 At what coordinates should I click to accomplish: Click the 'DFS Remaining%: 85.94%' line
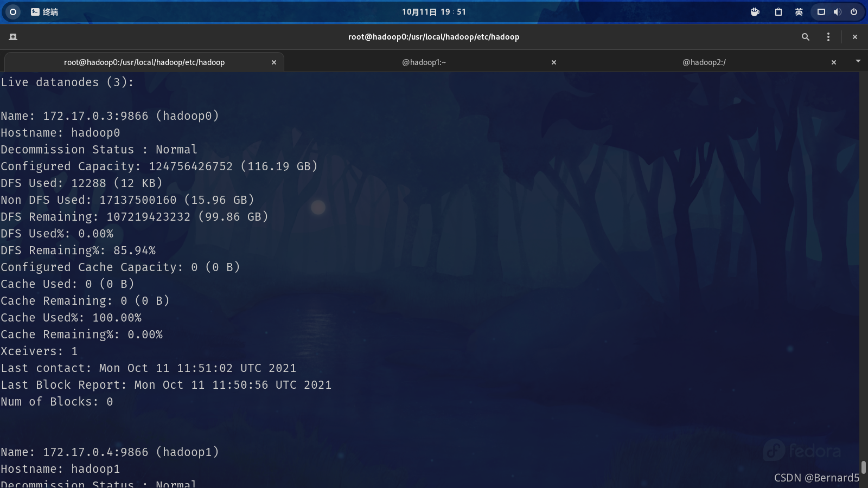coord(78,251)
